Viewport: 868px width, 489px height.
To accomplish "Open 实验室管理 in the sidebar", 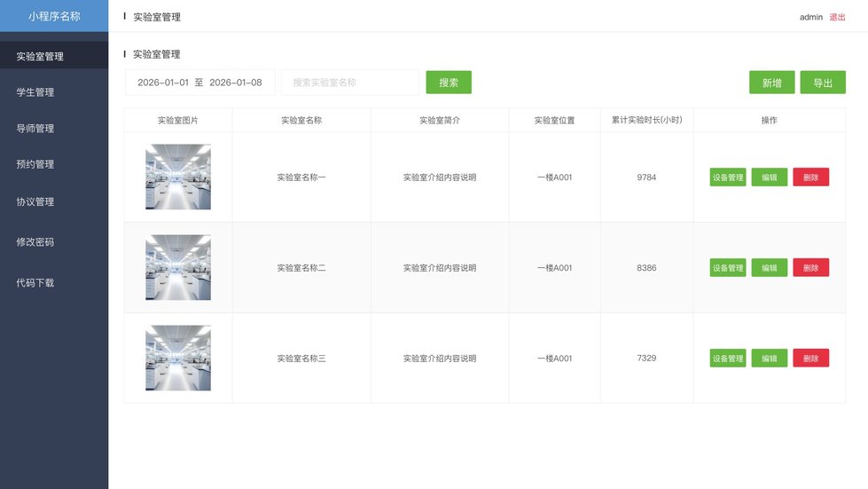I will point(54,56).
